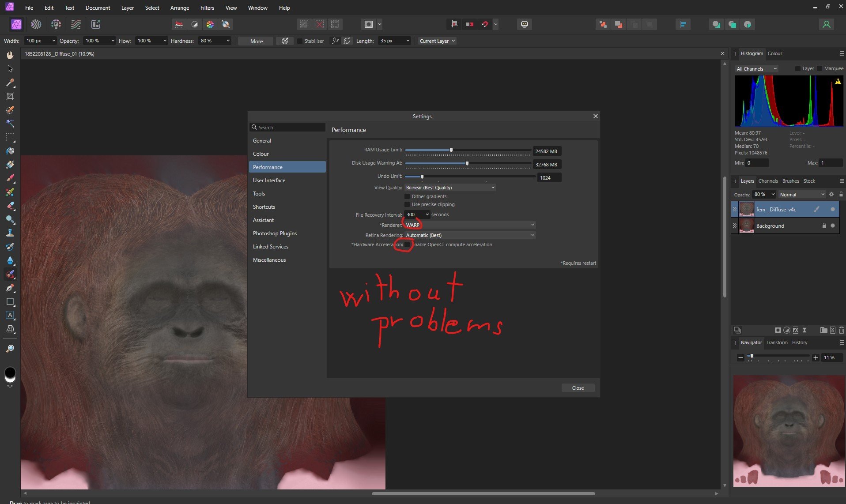846x504 pixels.
Task: Open the Filters menu
Action: (x=207, y=8)
